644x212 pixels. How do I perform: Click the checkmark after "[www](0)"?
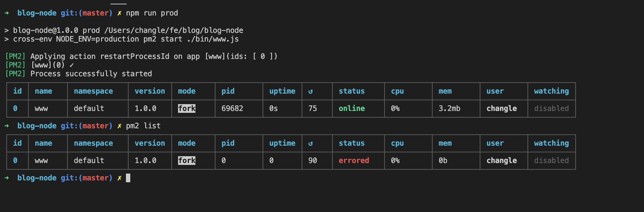pos(72,65)
